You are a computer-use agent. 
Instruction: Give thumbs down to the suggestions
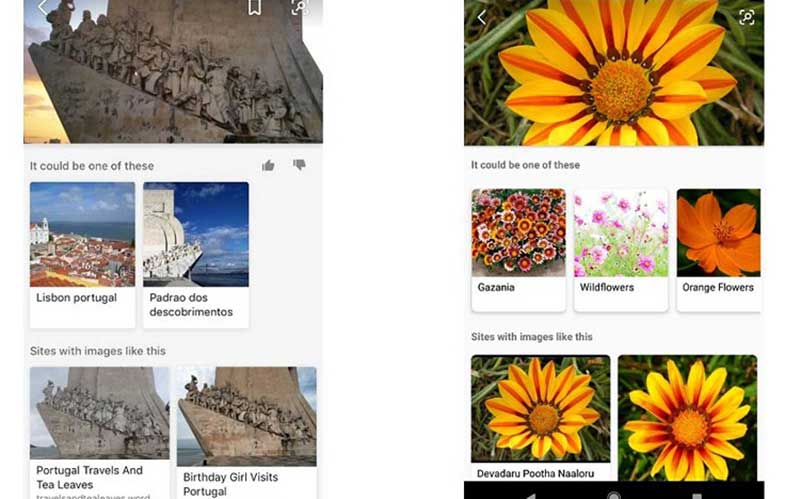pos(299,165)
